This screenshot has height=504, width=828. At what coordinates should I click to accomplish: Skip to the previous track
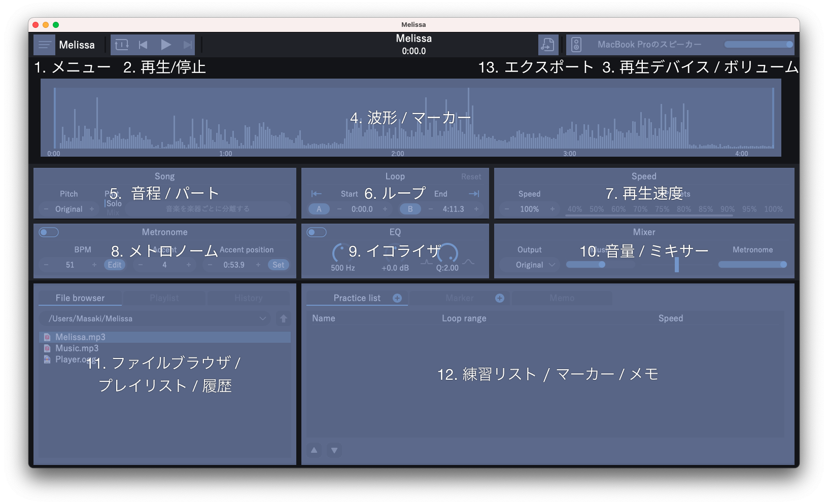click(143, 45)
